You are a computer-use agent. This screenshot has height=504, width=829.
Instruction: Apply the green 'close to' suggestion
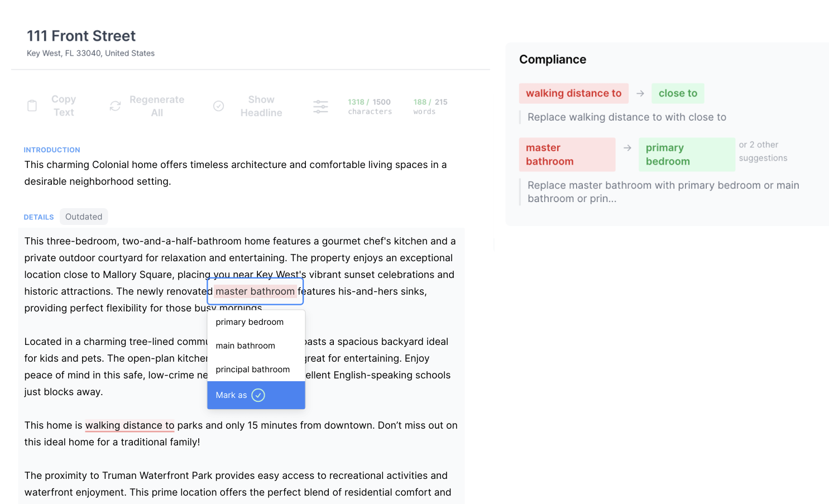[x=677, y=94]
